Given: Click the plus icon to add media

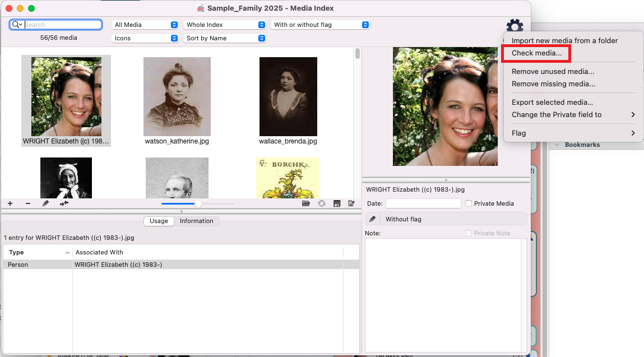Looking at the screenshot, I should tap(10, 203).
